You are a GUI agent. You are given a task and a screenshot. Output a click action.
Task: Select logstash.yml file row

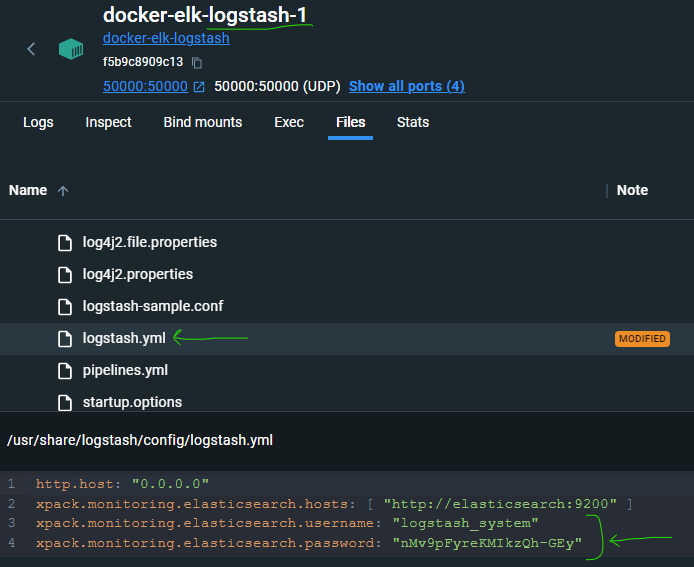(x=347, y=339)
